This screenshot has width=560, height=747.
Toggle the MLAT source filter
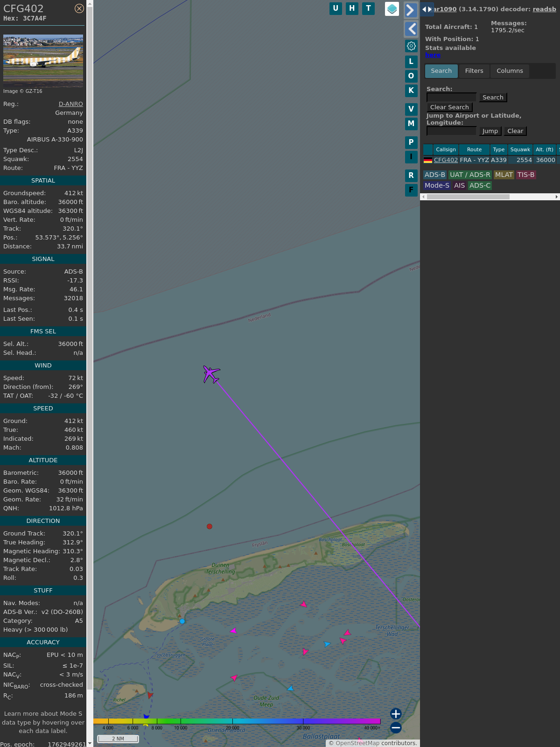click(x=504, y=175)
